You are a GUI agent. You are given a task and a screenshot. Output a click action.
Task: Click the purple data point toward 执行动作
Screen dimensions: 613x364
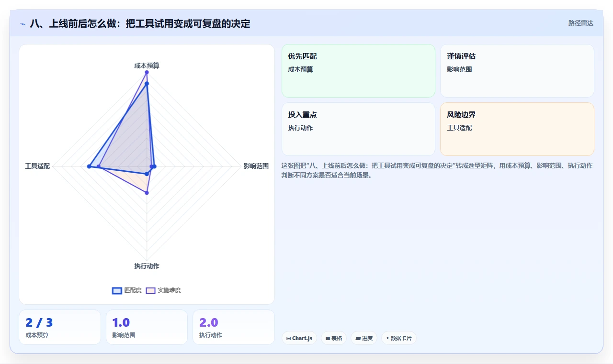[147, 193]
